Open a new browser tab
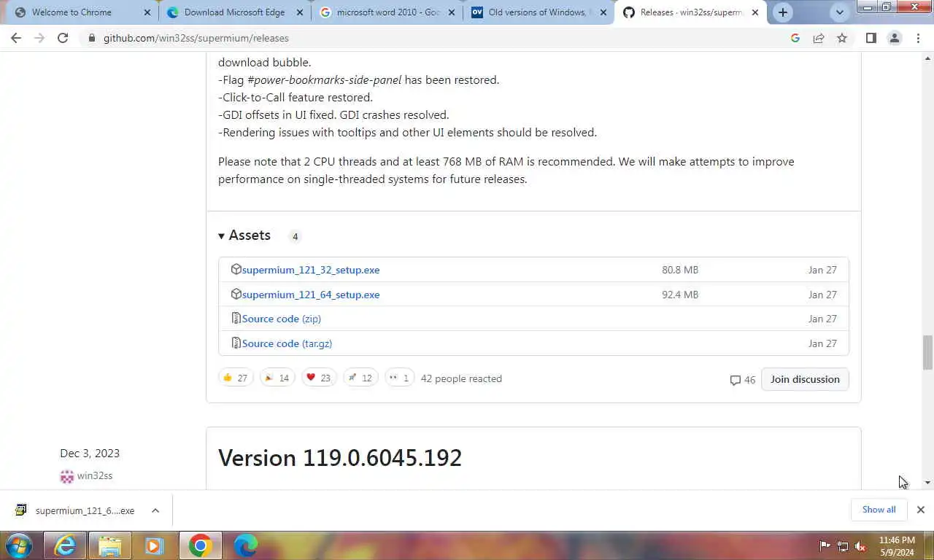 tap(783, 12)
